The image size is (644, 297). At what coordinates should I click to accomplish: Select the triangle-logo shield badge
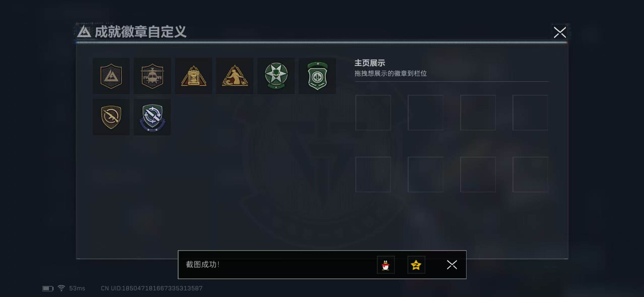(x=111, y=76)
